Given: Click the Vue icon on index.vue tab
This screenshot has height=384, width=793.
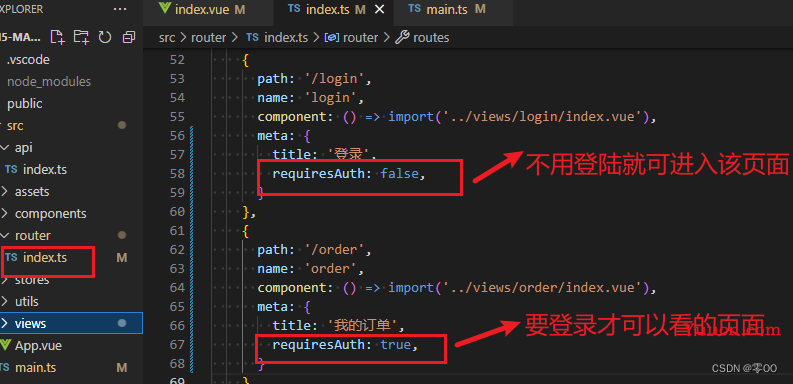Looking at the screenshot, I should [x=165, y=9].
